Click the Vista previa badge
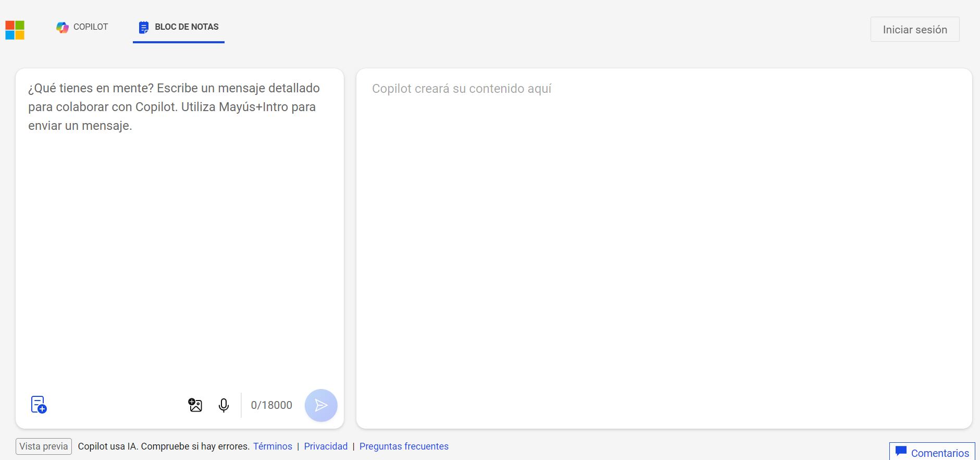 pyautogui.click(x=44, y=446)
